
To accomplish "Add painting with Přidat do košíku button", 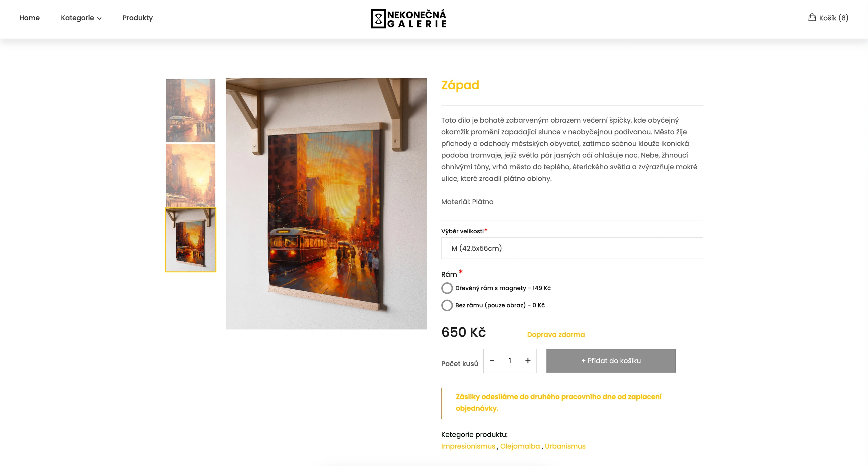I will point(611,361).
